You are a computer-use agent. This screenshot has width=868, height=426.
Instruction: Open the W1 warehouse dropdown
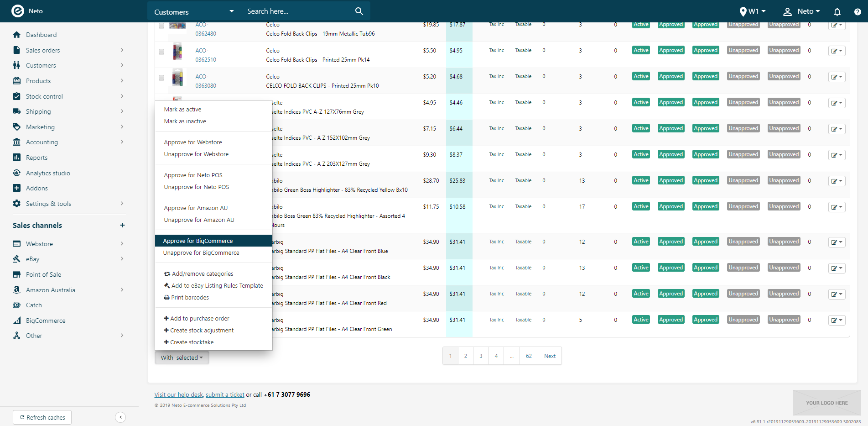(753, 11)
